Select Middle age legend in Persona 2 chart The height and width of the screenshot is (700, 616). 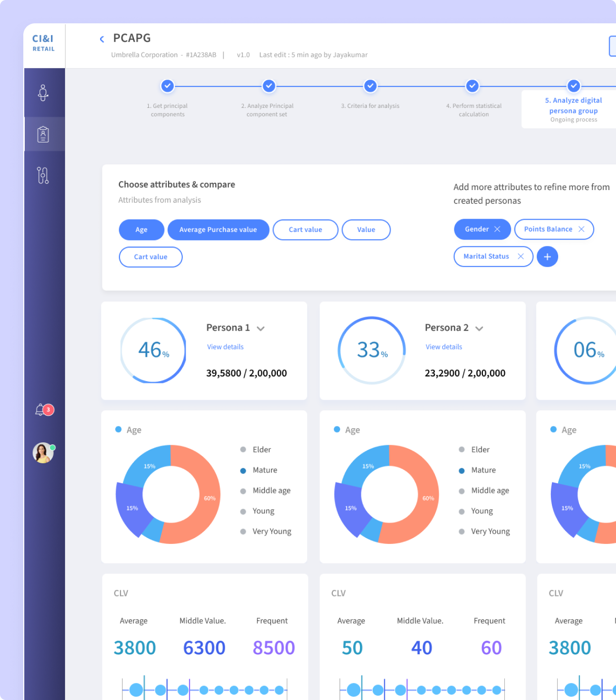(x=484, y=490)
